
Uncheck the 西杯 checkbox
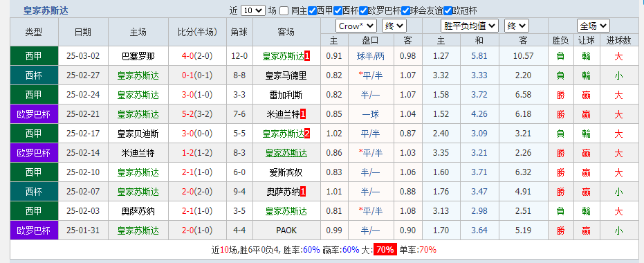(338, 11)
